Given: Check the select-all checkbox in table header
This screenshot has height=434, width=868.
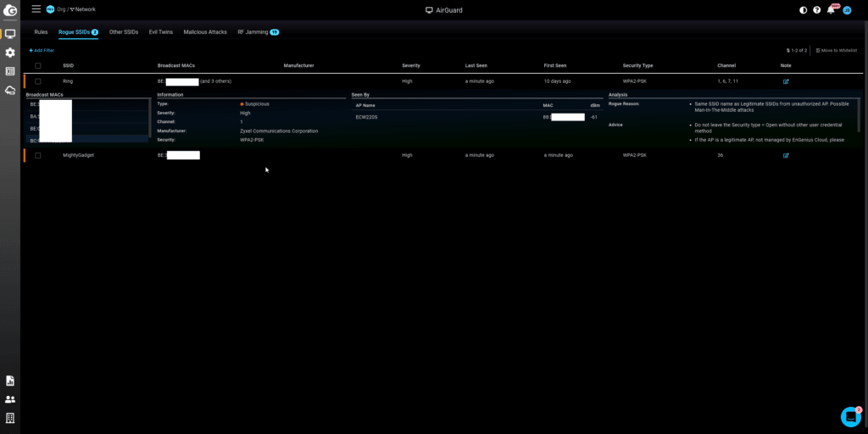Looking at the screenshot, I should click(38, 65).
